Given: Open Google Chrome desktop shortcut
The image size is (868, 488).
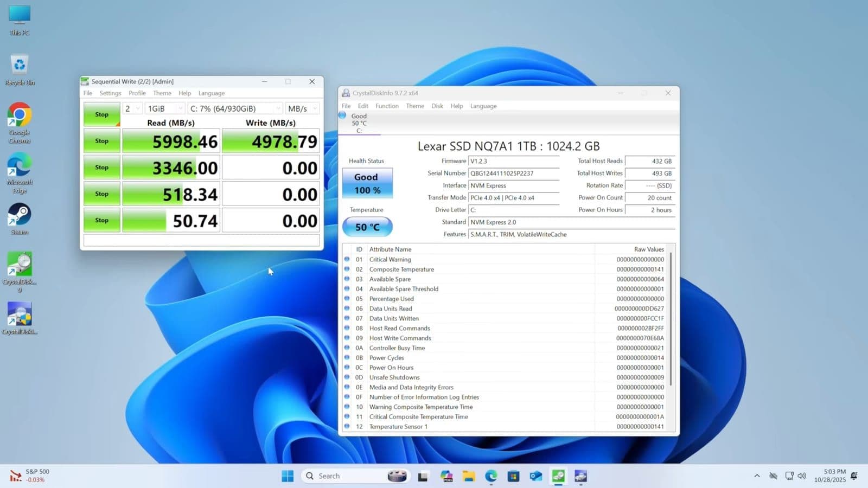Looking at the screenshot, I should (x=20, y=124).
